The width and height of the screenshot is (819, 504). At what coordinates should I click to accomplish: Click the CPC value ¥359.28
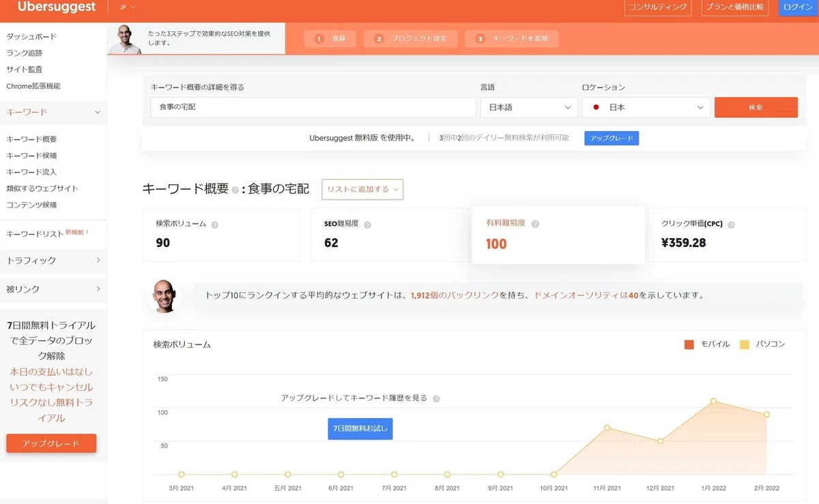(x=684, y=243)
